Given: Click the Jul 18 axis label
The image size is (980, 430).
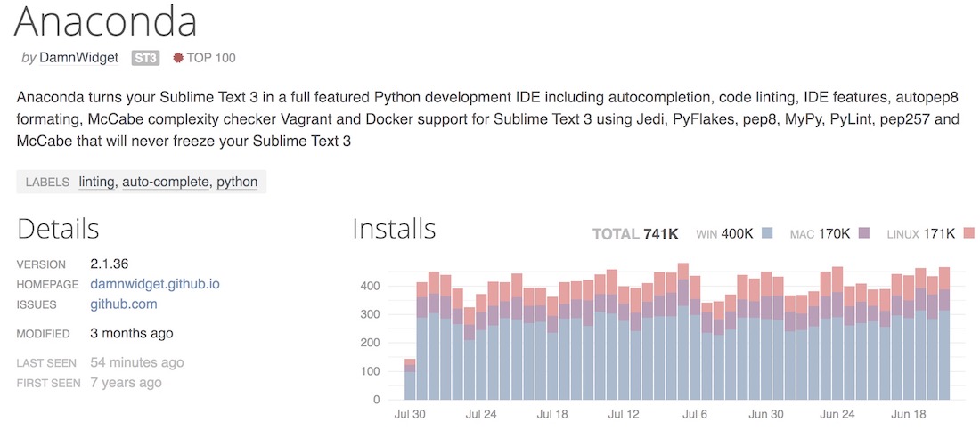Looking at the screenshot, I should 552,414.
